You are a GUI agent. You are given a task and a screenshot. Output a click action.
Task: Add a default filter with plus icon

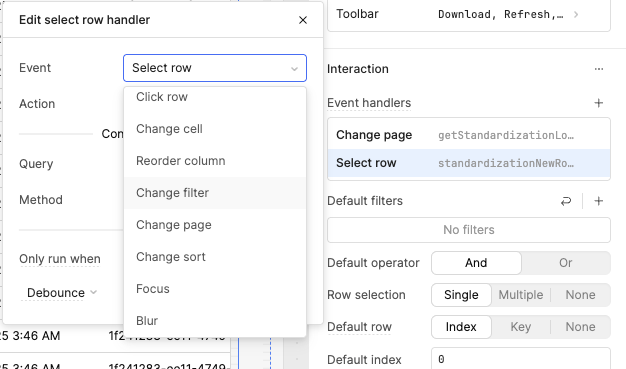pyautogui.click(x=598, y=201)
